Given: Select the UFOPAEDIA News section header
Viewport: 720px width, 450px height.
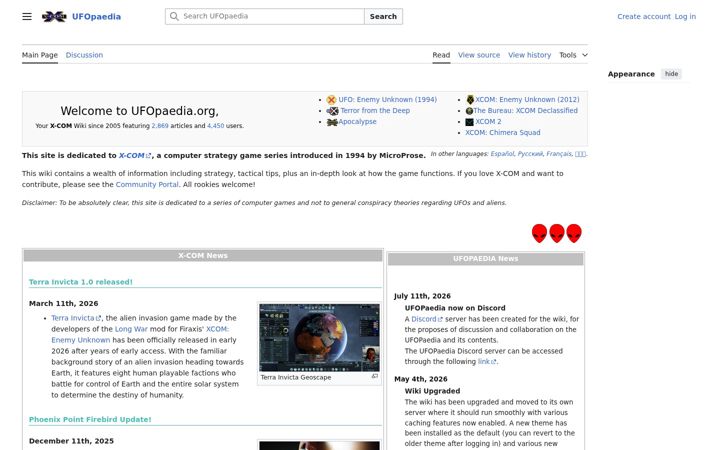Looking at the screenshot, I should [485, 259].
